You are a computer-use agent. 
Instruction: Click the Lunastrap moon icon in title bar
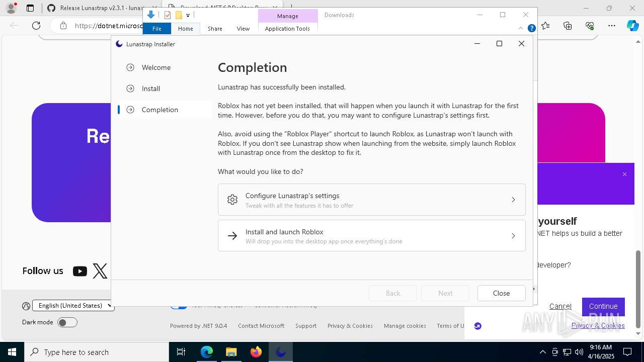point(119,44)
